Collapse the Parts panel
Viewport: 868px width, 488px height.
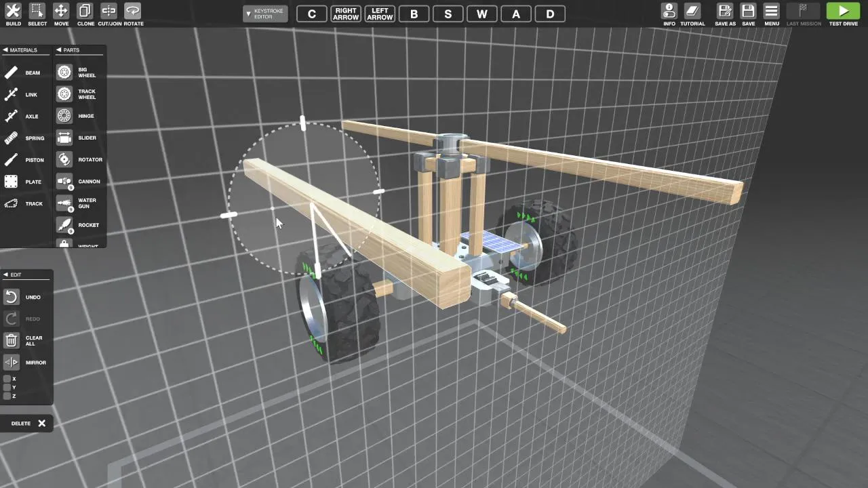(x=59, y=50)
